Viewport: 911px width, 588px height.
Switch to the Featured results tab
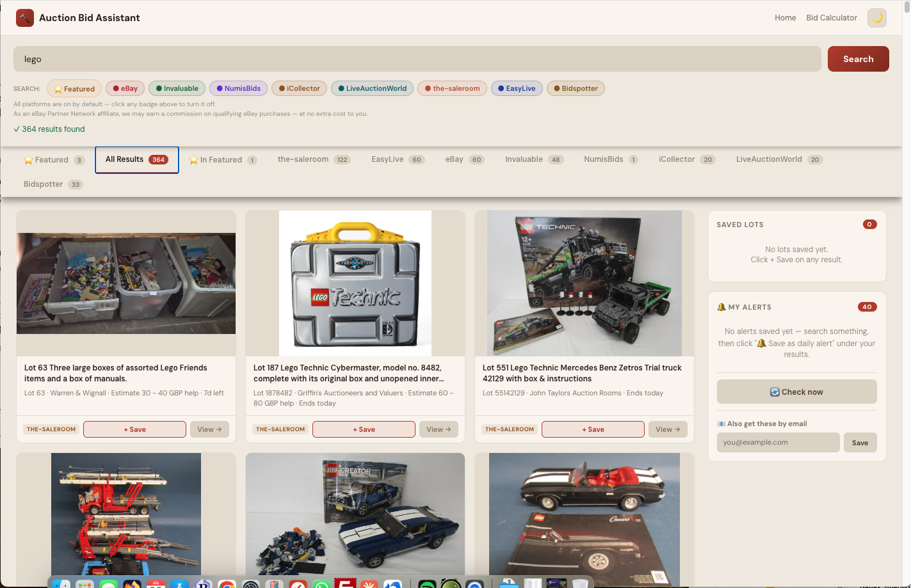54,160
